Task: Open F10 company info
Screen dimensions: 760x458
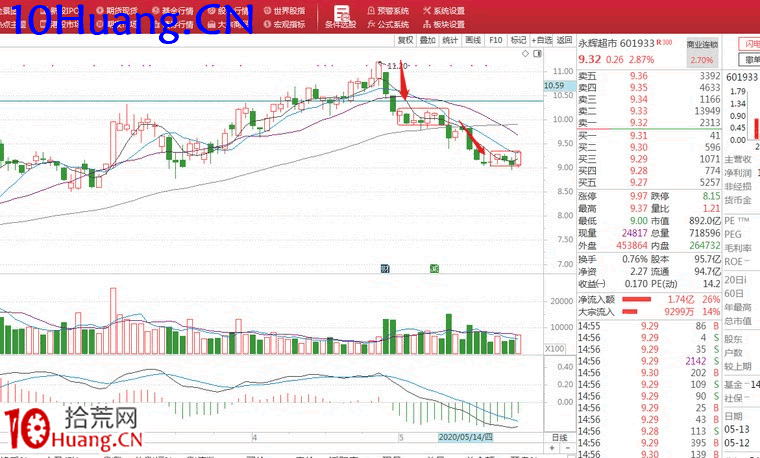Action: [495, 40]
